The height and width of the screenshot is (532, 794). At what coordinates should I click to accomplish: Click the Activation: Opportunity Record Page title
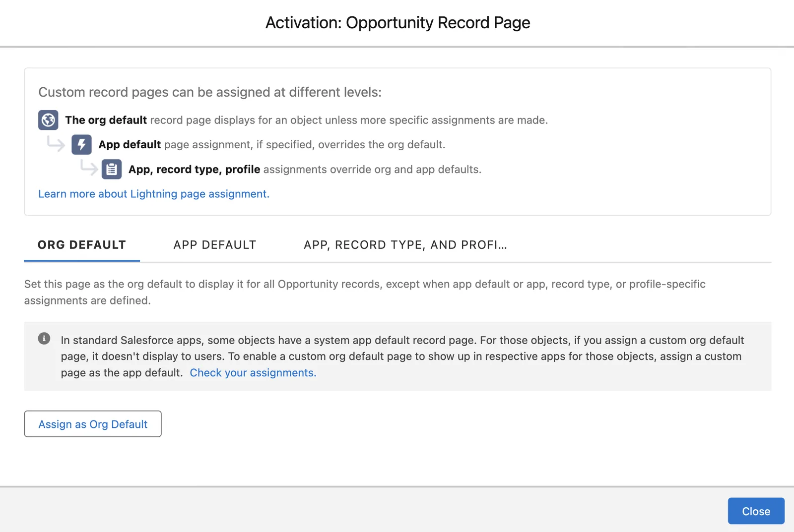(397, 23)
